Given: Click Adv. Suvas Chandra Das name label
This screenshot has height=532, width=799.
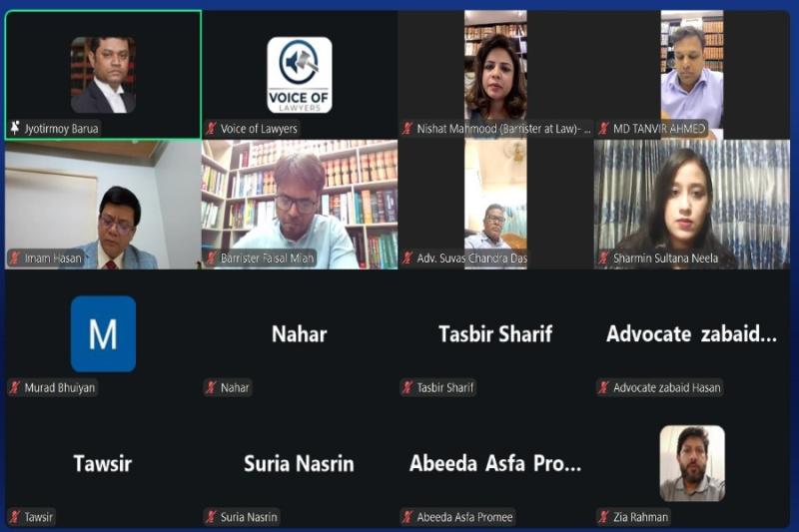Looking at the screenshot, I should (x=471, y=259).
